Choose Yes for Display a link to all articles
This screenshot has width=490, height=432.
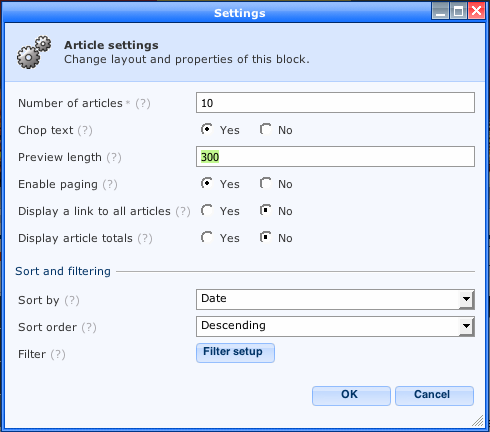point(207,210)
